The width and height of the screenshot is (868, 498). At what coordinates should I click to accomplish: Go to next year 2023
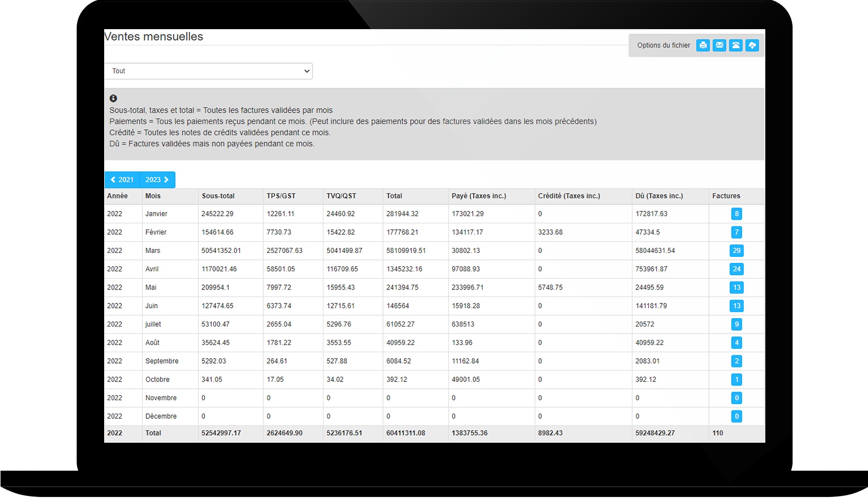[x=157, y=180]
